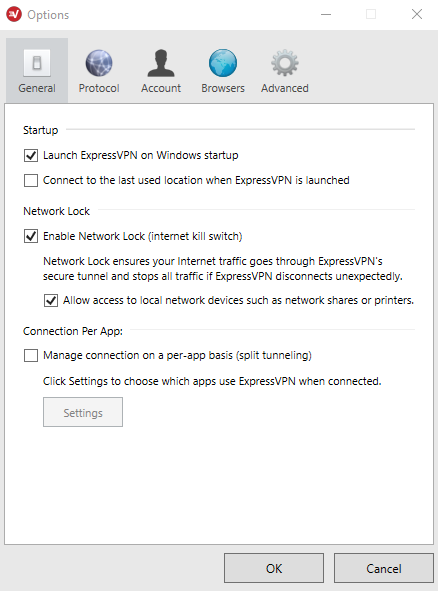Switch to the Advanced tab label
The height and width of the screenshot is (591, 438).
point(285,88)
